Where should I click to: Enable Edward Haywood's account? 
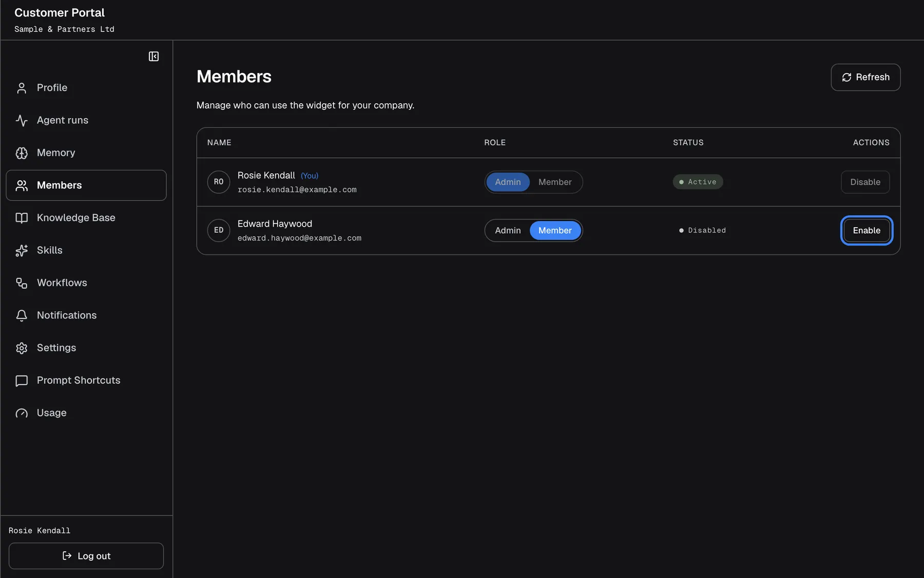pos(867,230)
